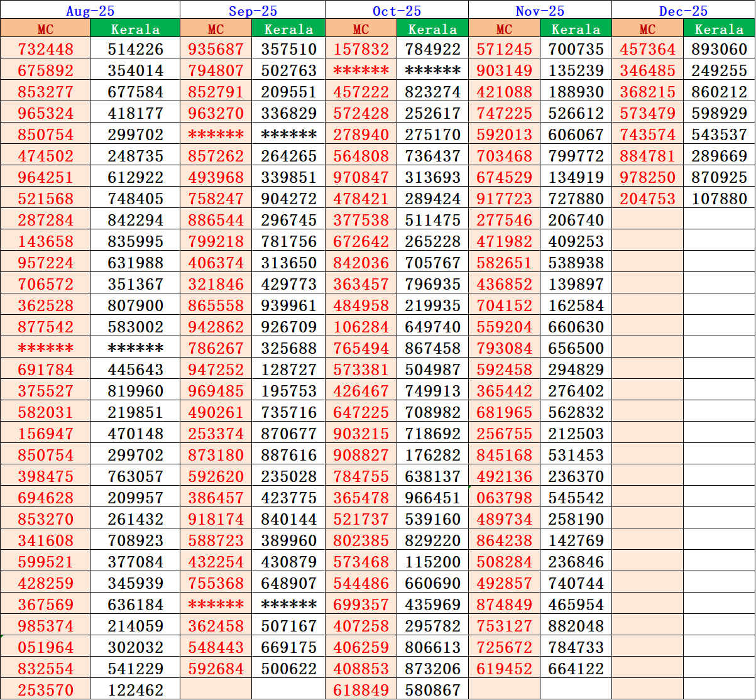Select cell containing 514226 in Aug-25 Kerala column

(x=134, y=50)
